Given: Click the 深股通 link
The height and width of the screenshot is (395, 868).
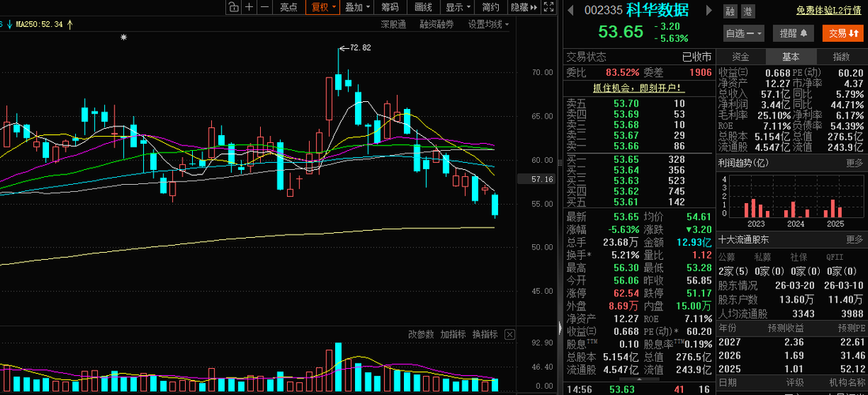Looking at the screenshot, I should click(394, 24).
